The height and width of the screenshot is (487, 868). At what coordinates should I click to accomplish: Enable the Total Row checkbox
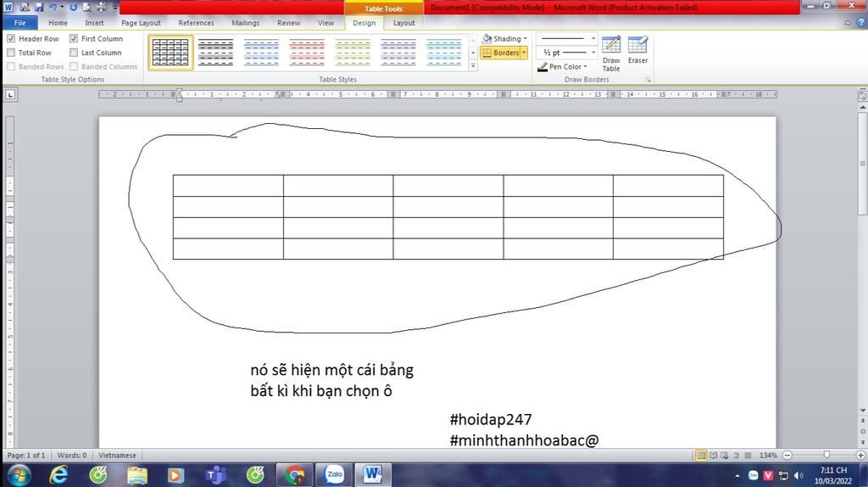11,52
